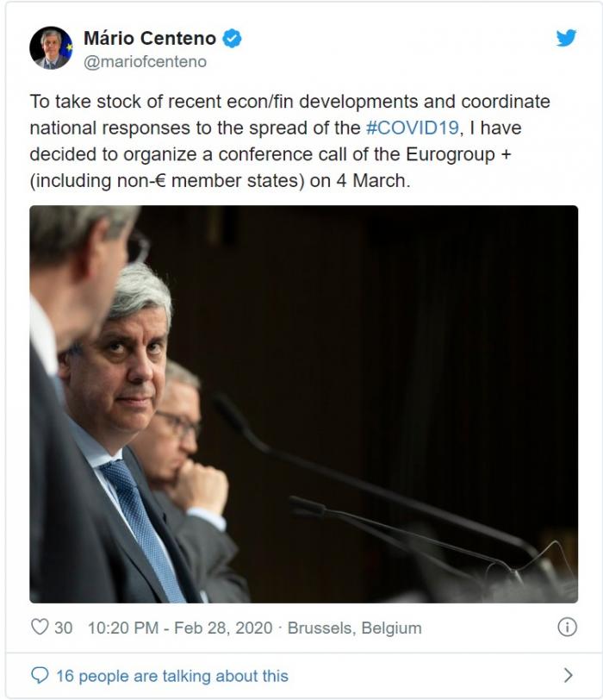Open the attached press conference photo
Image resolution: width=603 pixels, height=700 pixels.
304,404
